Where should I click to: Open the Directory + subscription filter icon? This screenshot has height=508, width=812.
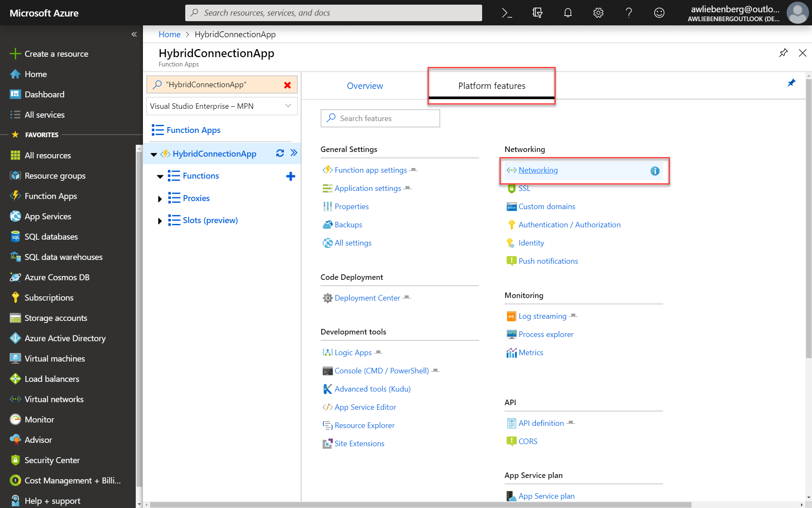(537, 13)
